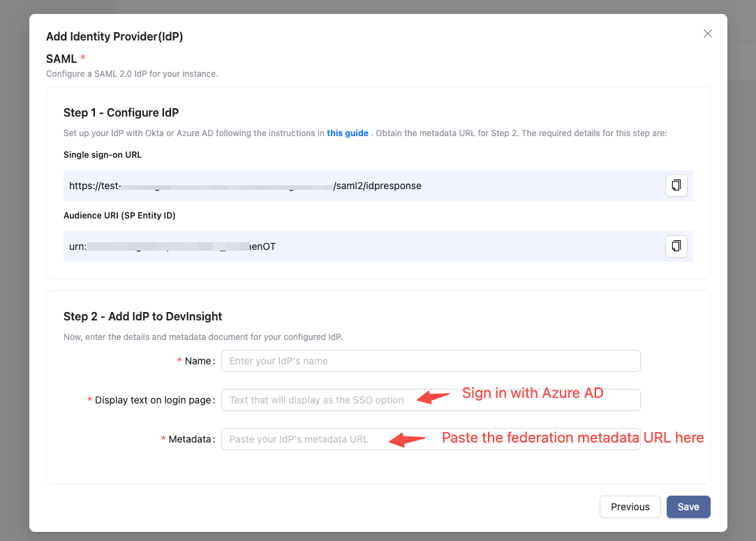The image size is (756, 541).
Task: Click the "Metadata" field label
Action: 189,439
